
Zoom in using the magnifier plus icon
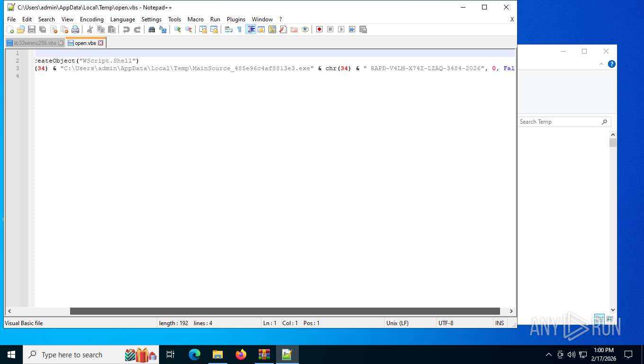pos(178,29)
